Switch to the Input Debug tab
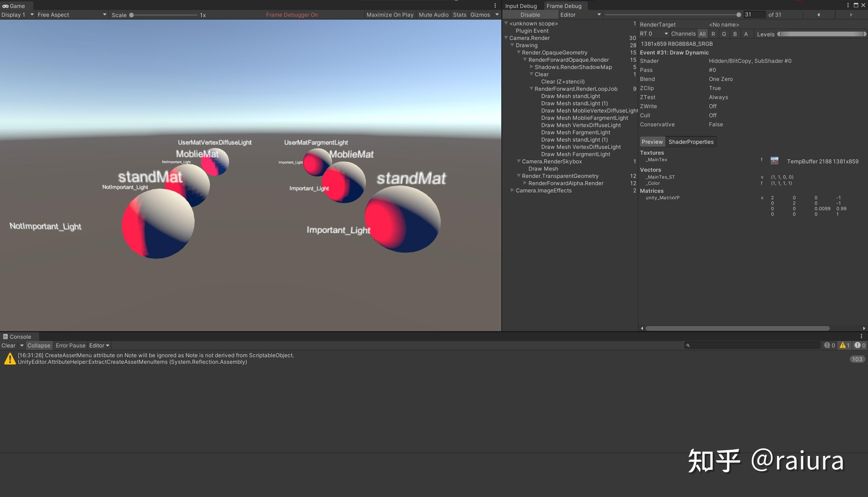The width and height of the screenshot is (868, 497). (x=521, y=6)
